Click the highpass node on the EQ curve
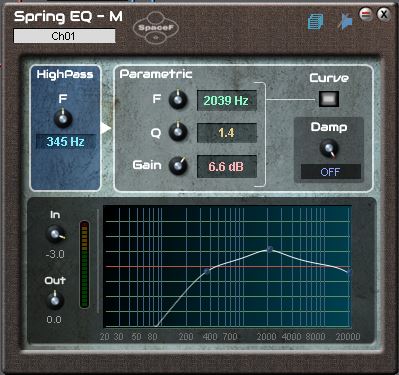The width and height of the screenshot is (399, 375). pyautogui.click(x=207, y=272)
